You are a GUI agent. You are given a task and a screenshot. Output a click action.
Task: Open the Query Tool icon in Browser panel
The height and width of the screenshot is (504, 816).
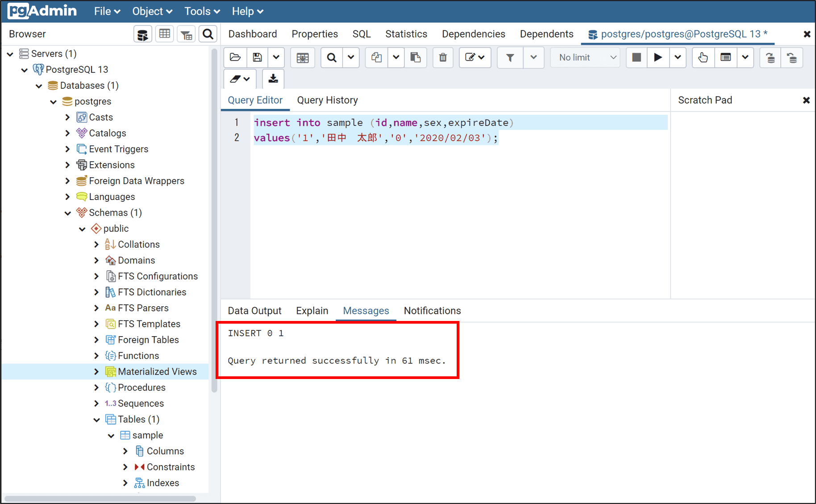[143, 34]
